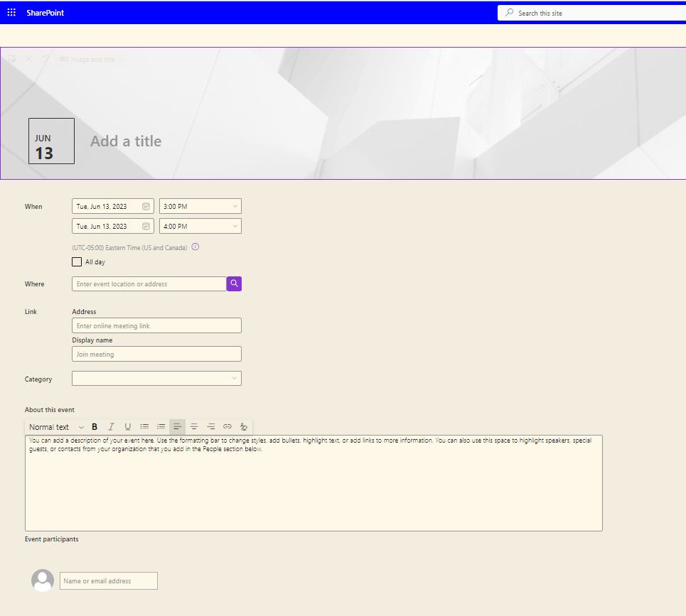The width and height of the screenshot is (686, 616).
Task: Clear all formatting
Action: pyautogui.click(x=244, y=427)
